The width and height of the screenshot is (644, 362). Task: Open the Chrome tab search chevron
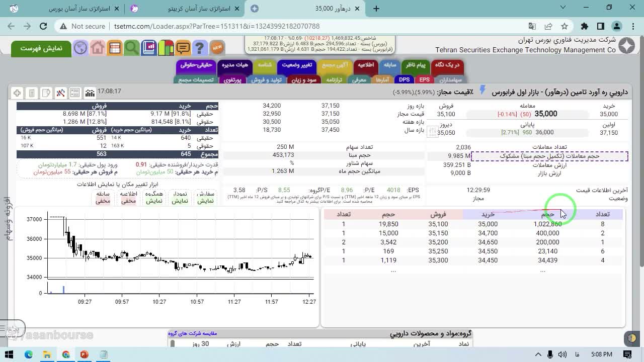[562, 8]
